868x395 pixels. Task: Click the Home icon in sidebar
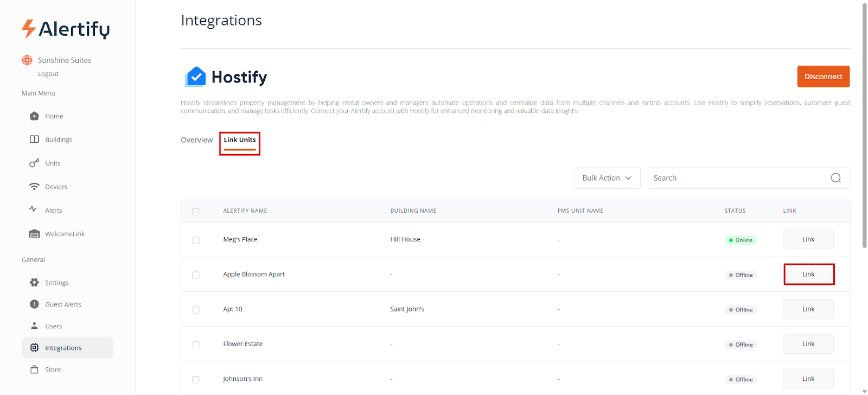34,116
